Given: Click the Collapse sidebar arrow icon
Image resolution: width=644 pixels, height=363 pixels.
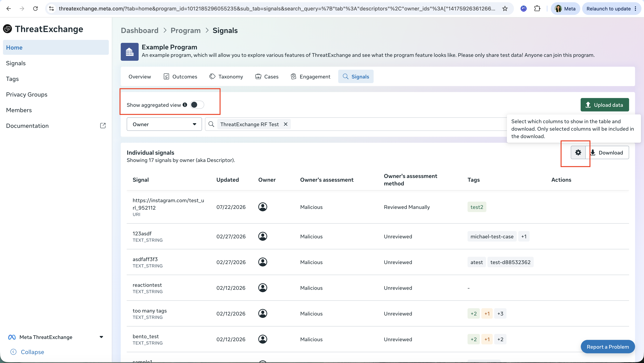Looking at the screenshot, I should click(13, 352).
